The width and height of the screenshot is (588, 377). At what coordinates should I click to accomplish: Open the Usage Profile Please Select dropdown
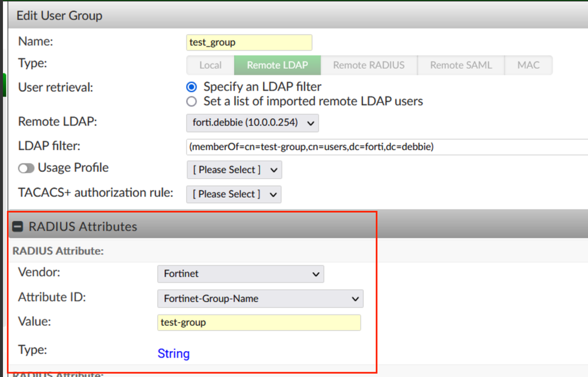pyautogui.click(x=234, y=170)
